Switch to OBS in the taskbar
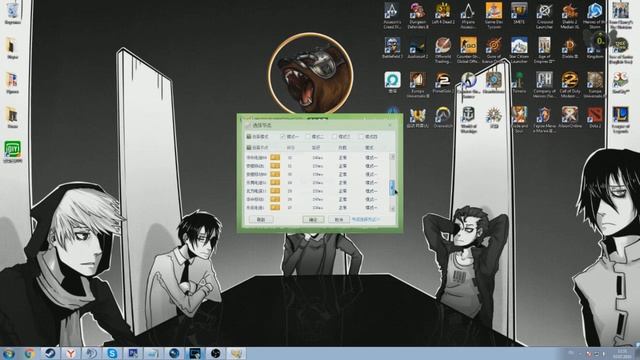 click(x=216, y=353)
